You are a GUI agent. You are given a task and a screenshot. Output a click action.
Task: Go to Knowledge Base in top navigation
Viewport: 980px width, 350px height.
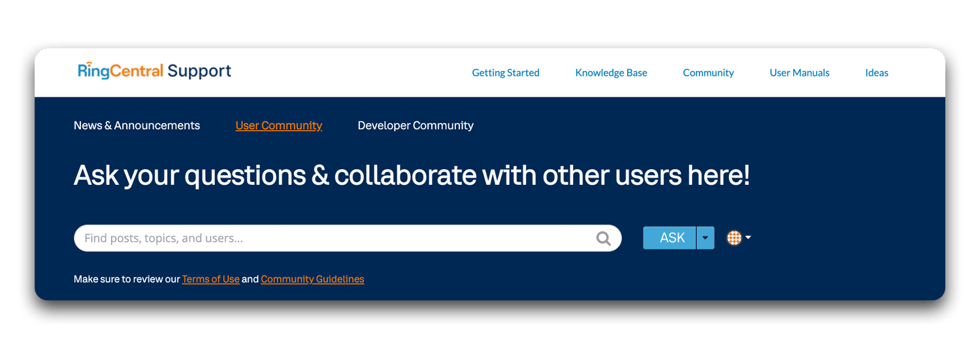point(611,73)
